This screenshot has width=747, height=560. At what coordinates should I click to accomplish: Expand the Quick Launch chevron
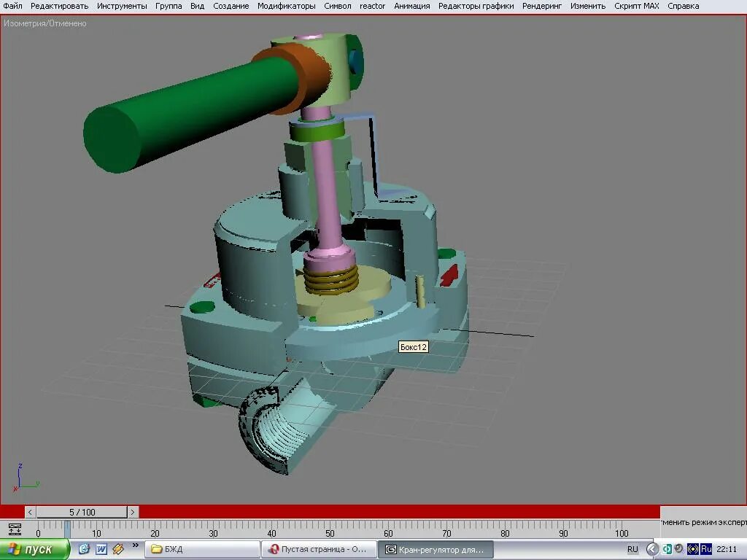coord(136,547)
